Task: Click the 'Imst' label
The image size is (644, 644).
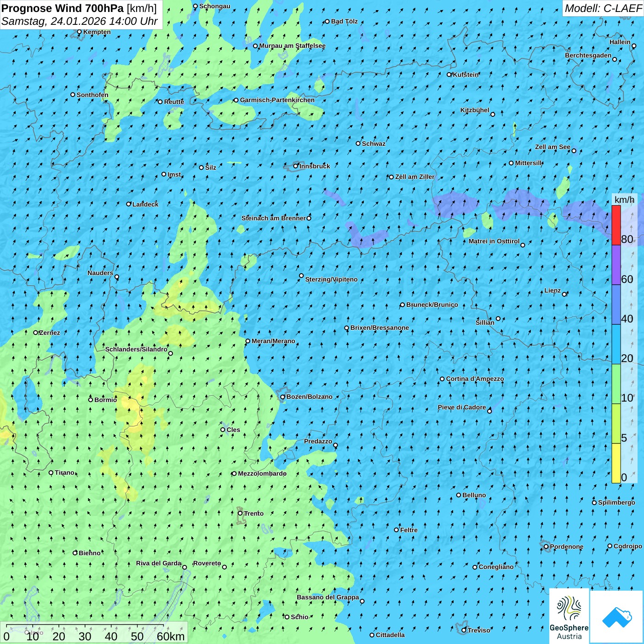Action: click(x=174, y=174)
